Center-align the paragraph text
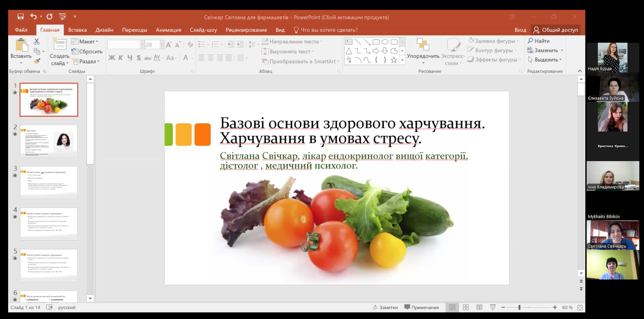This screenshot has width=644, height=319. tap(211, 58)
